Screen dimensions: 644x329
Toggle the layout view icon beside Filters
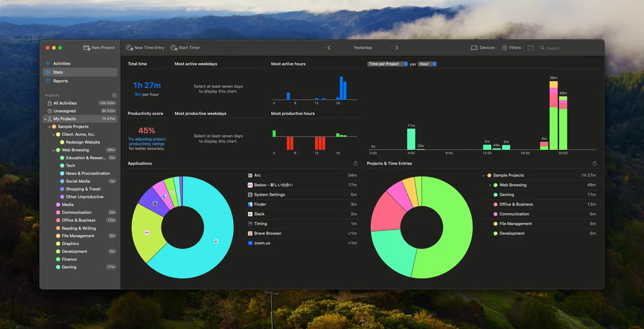point(531,48)
